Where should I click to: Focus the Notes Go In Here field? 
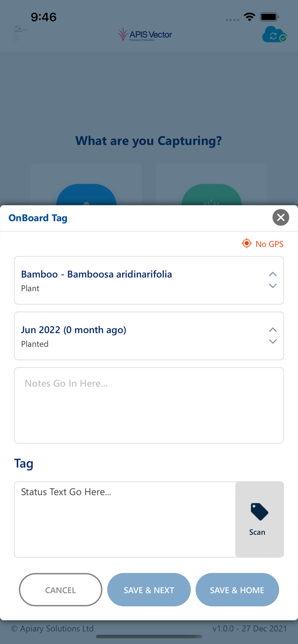click(x=149, y=405)
